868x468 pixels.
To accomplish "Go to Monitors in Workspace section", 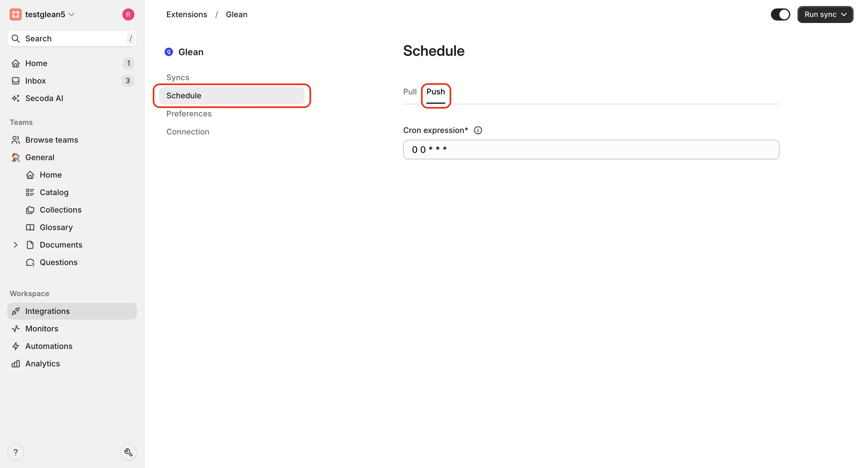I will tap(41, 328).
